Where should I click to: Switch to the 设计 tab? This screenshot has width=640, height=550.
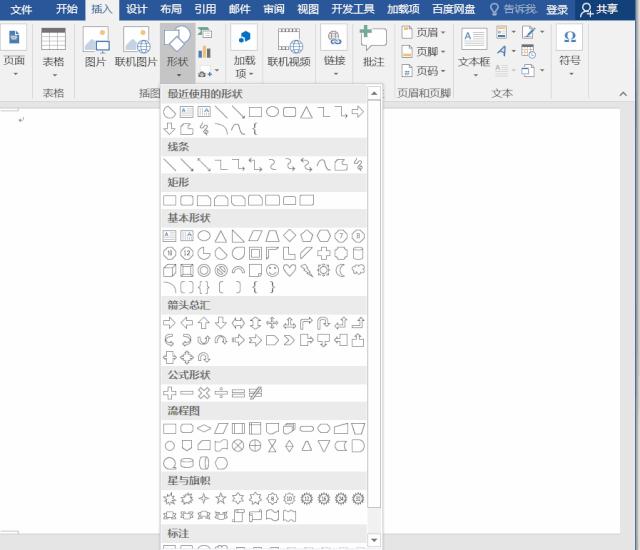coord(136,9)
